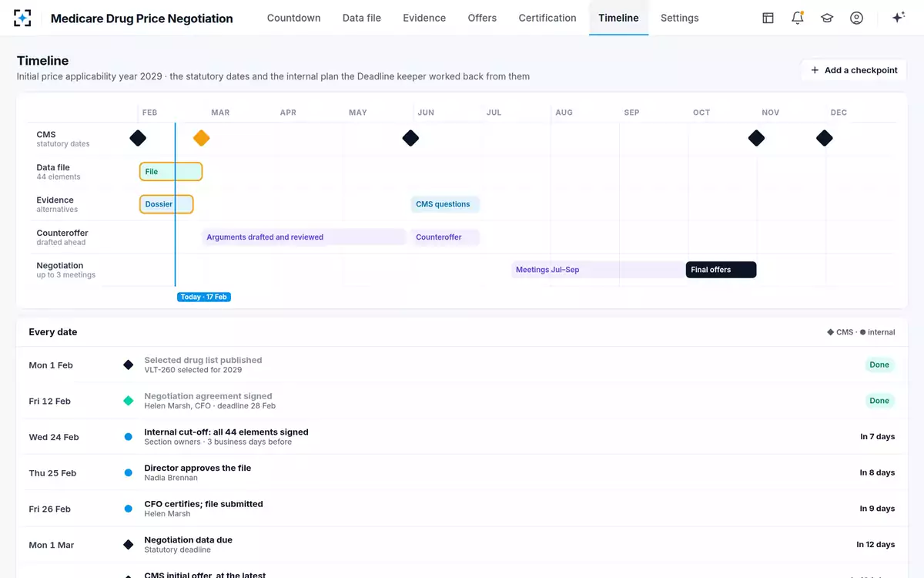Select the Meetings Jul–Sep bar
Screen dimensions: 924x578
(x=599, y=270)
